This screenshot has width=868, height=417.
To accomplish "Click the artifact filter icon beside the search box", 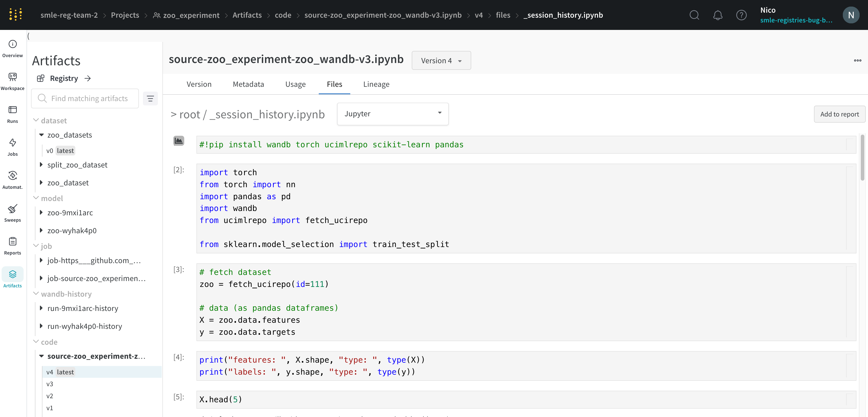I will click(x=150, y=98).
